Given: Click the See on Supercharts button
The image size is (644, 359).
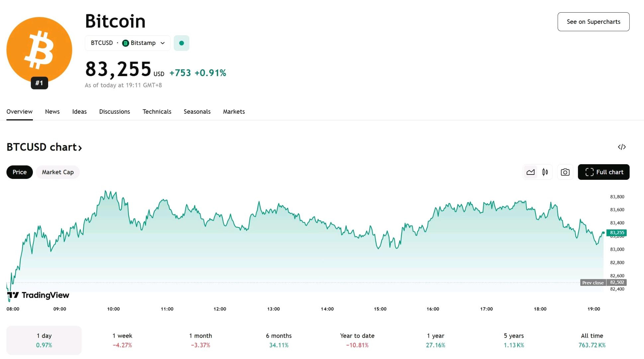Looking at the screenshot, I should click(x=594, y=22).
